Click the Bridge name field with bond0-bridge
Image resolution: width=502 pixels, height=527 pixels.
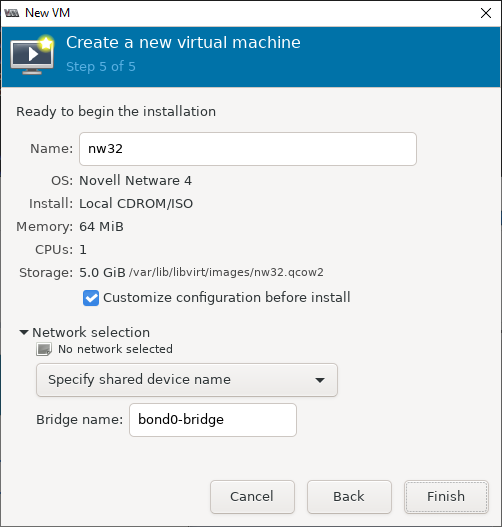tap(213, 420)
